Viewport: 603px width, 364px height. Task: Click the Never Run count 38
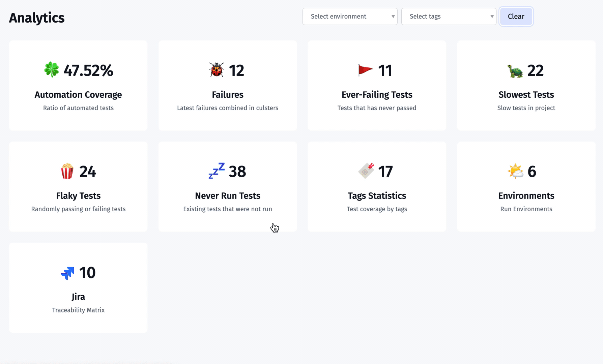click(x=237, y=172)
